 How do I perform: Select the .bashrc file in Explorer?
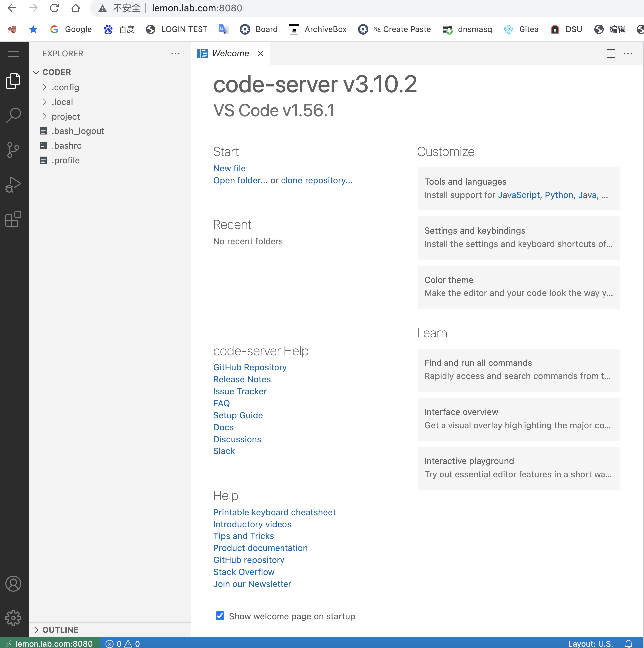click(x=67, y=145)
